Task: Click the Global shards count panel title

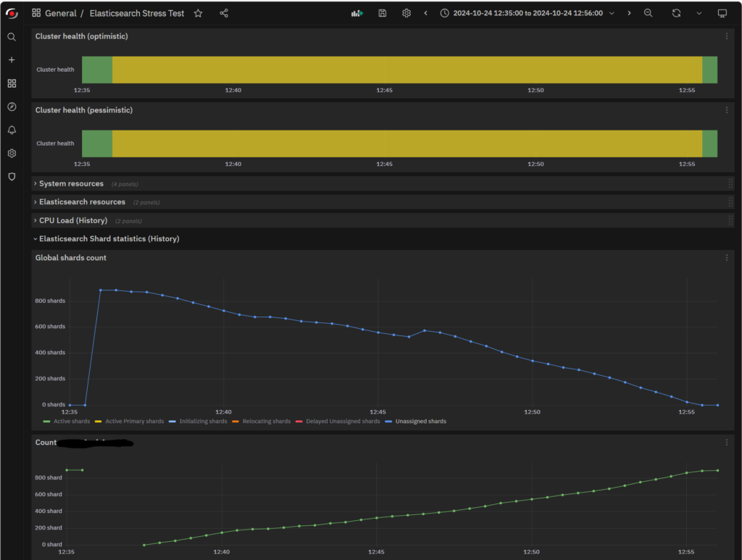Action: pyautogui.click(x=70, y=258)
